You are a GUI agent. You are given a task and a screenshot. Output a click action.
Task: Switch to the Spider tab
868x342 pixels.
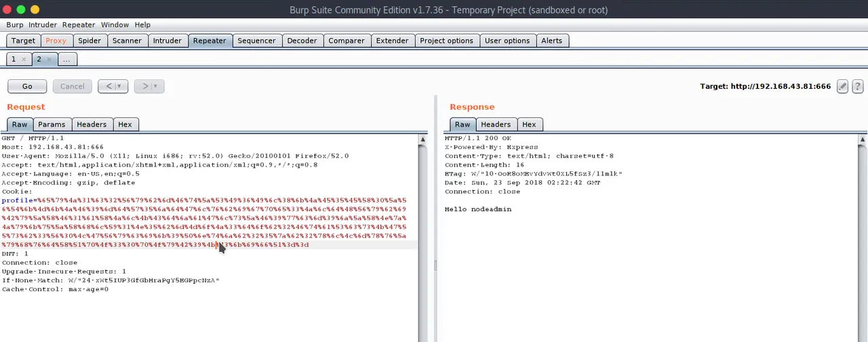coord(90,41)
